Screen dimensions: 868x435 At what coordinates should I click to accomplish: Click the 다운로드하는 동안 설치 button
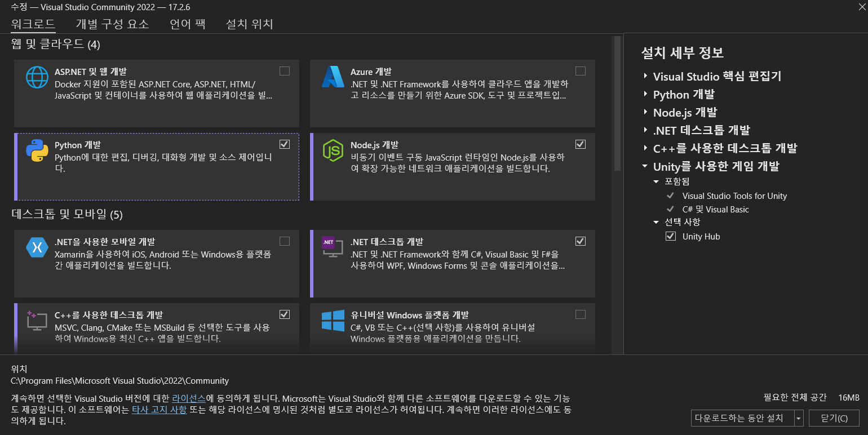tap(742, 418)
